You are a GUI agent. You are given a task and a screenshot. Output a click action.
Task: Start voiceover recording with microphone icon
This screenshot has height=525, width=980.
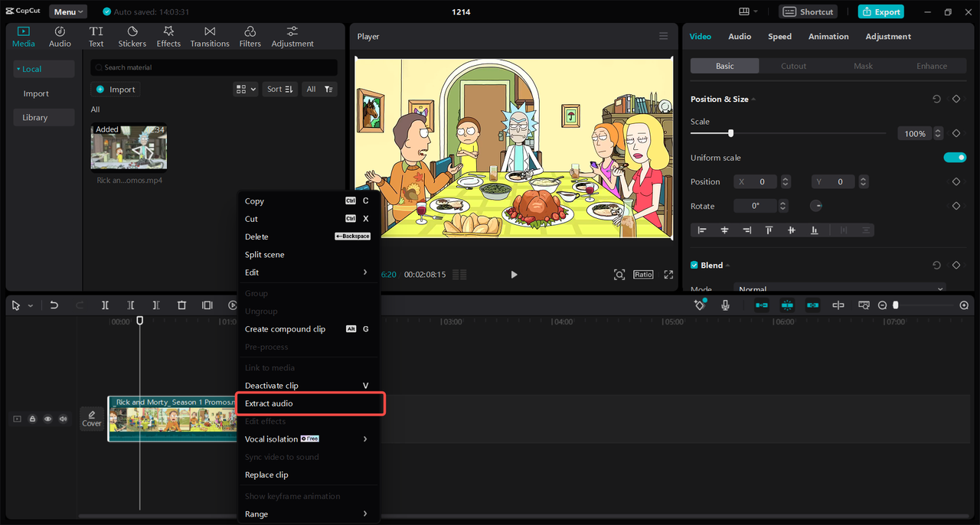tap(725, 305)
